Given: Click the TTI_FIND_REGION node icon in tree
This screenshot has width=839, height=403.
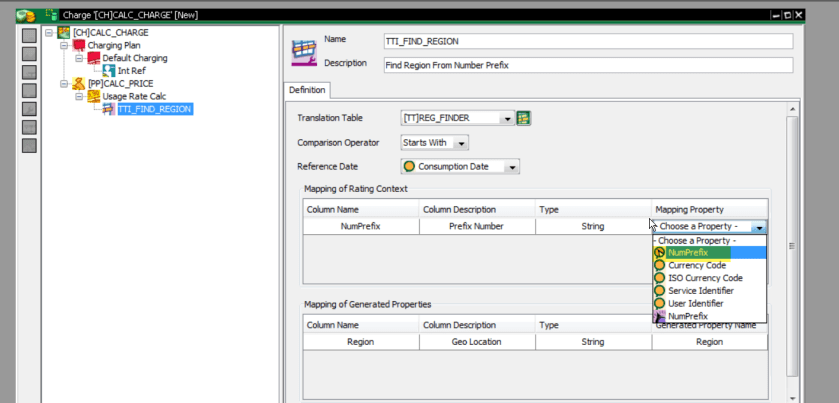Looking at the screenshot, I should (109, 109).
